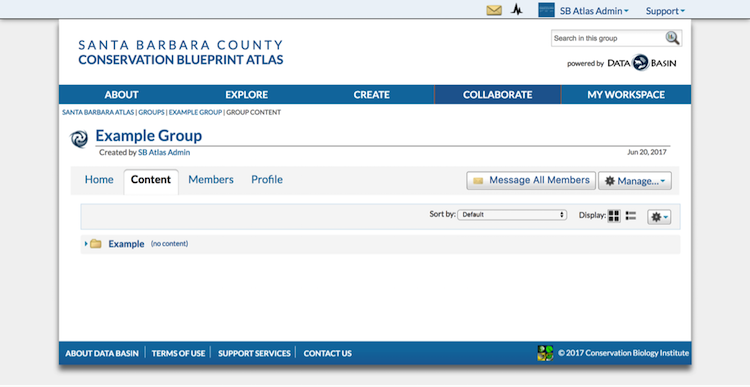
Task: Open the COLLABORATE menu
Action: pos(497,95)
